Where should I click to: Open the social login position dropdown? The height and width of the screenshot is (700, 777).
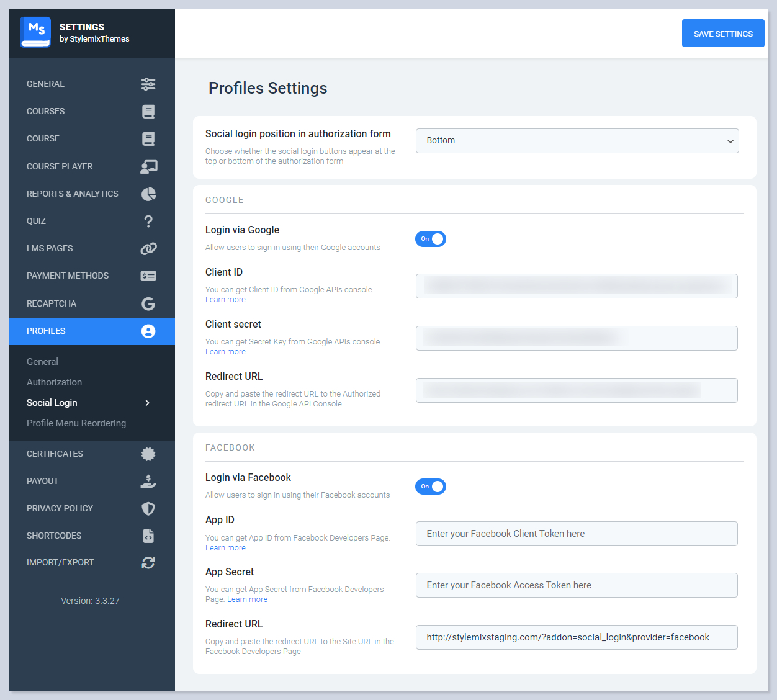pyautogui.click(x=577, y=141)
